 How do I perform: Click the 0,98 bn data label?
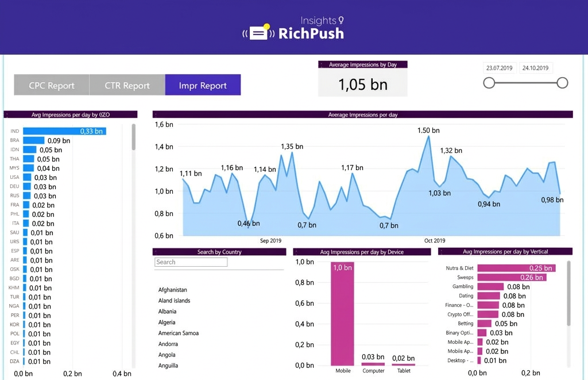(x=552, y=200)
